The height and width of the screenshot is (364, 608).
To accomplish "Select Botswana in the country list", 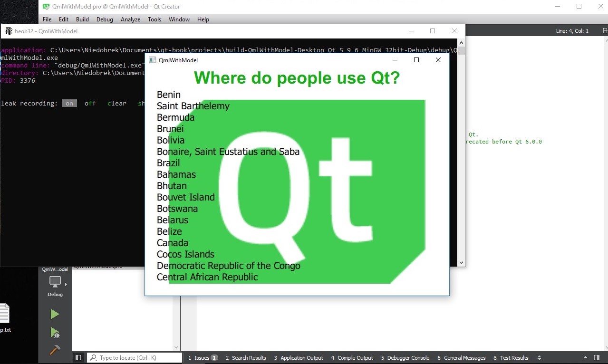I will tap(177, 209).
